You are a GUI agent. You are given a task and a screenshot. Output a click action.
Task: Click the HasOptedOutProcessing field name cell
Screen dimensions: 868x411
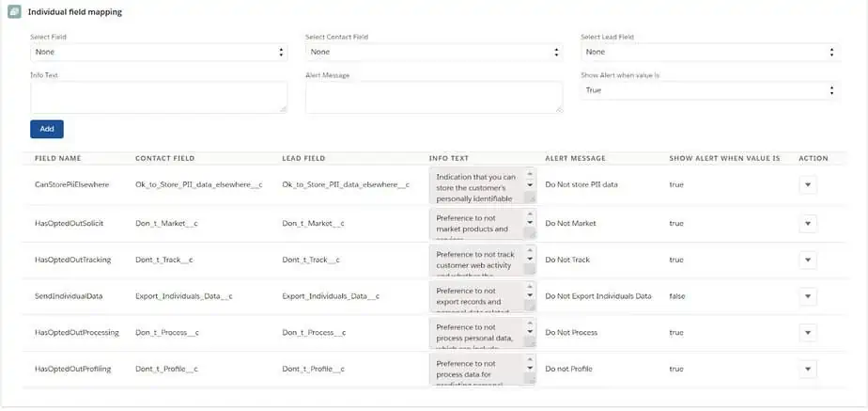pyautogui.click(x=77, y=333)
